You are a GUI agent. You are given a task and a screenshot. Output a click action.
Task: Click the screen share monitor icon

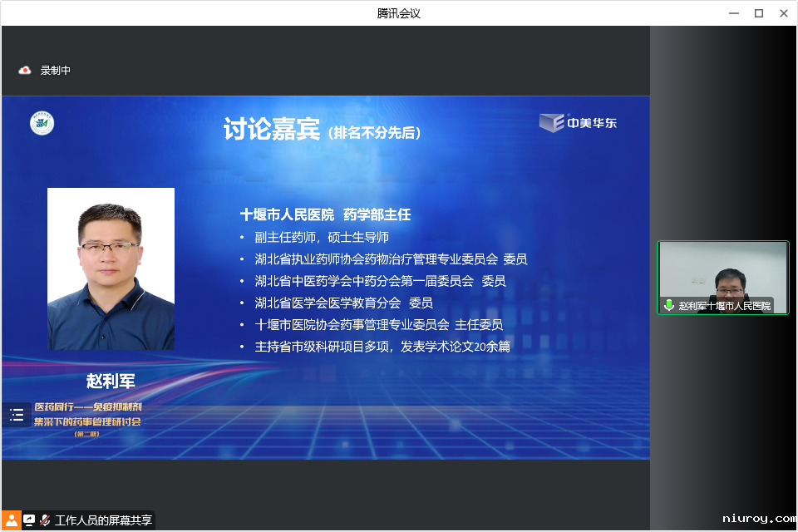click(x=29, y=520)
